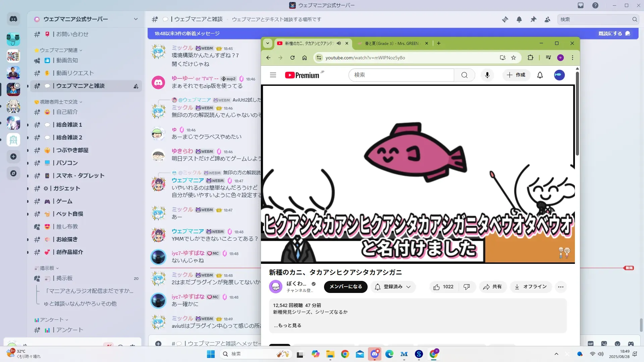Viewport: 644px width, 362px height.
Task: Collapse the 視聴者同士で交流 category
Action: click(59, 102)
